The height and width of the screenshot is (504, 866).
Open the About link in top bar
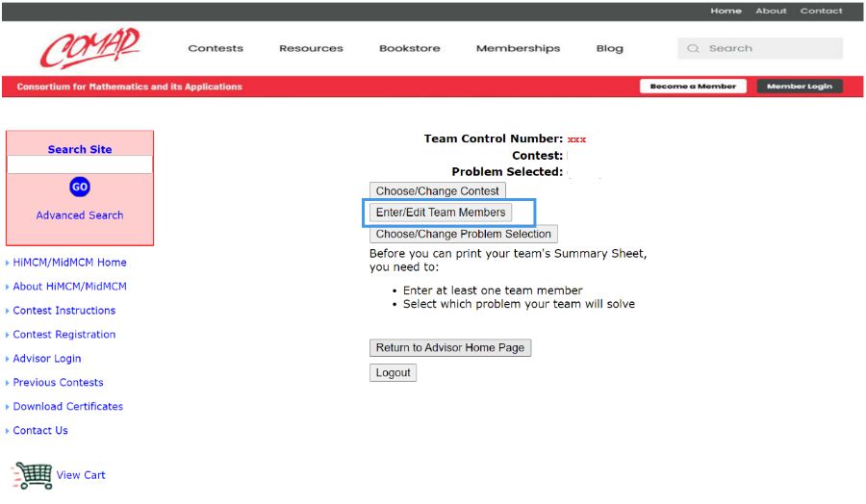(771, 11)
